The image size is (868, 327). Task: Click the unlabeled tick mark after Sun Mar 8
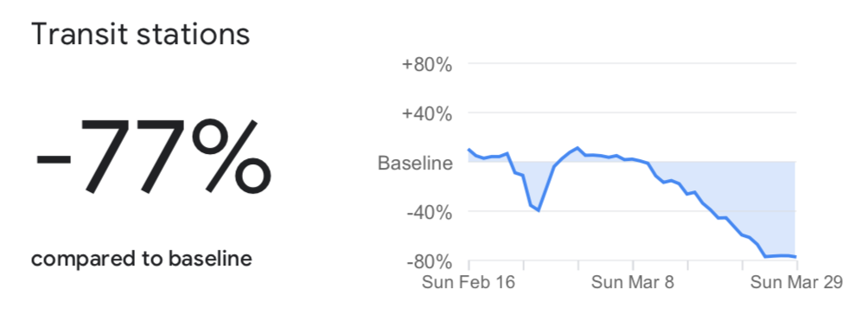[687, 265]
